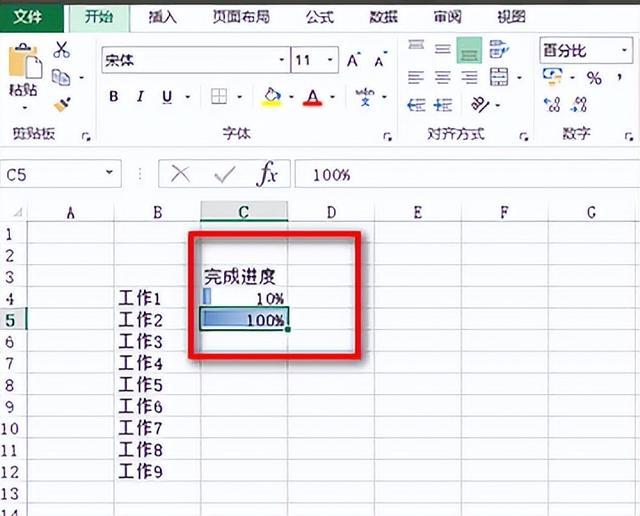Viewport: 640px width, 516px height.
Task: Click the Paste clipboard icon
Action: pos(25,61)
